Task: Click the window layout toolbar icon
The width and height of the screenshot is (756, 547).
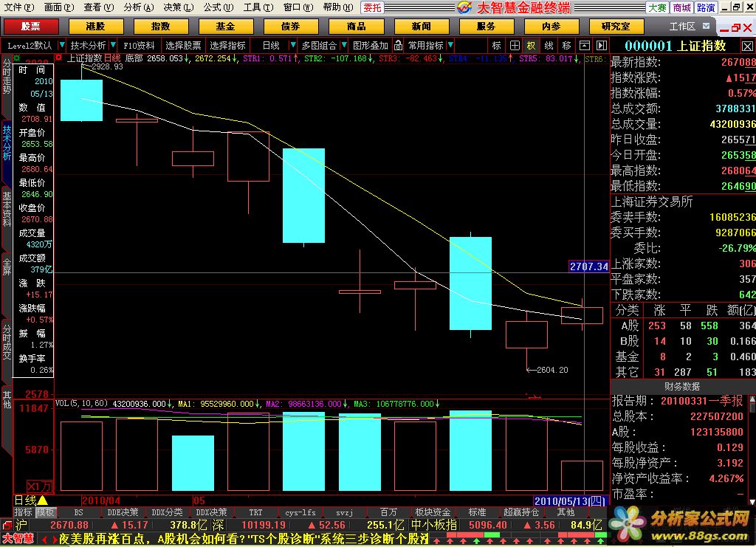Action: (585, 45)
